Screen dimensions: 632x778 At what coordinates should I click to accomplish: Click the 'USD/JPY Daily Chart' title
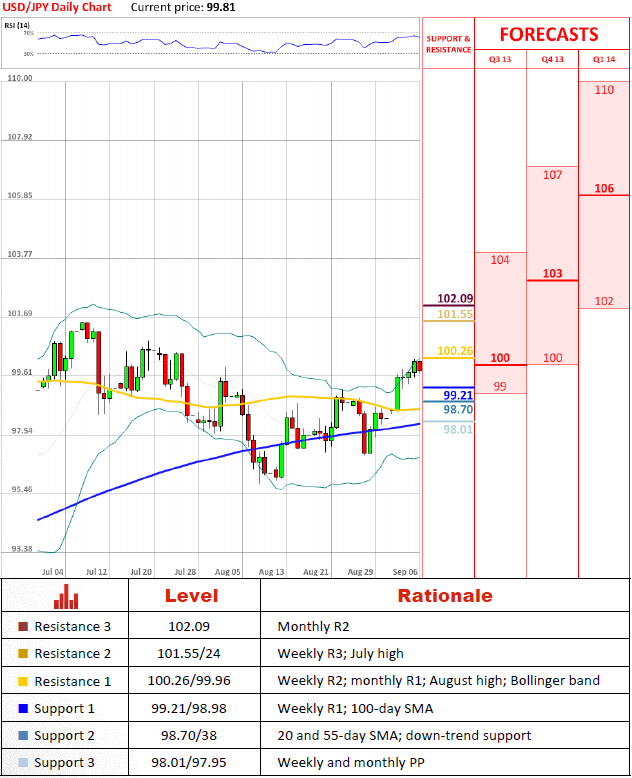[57, 7]
